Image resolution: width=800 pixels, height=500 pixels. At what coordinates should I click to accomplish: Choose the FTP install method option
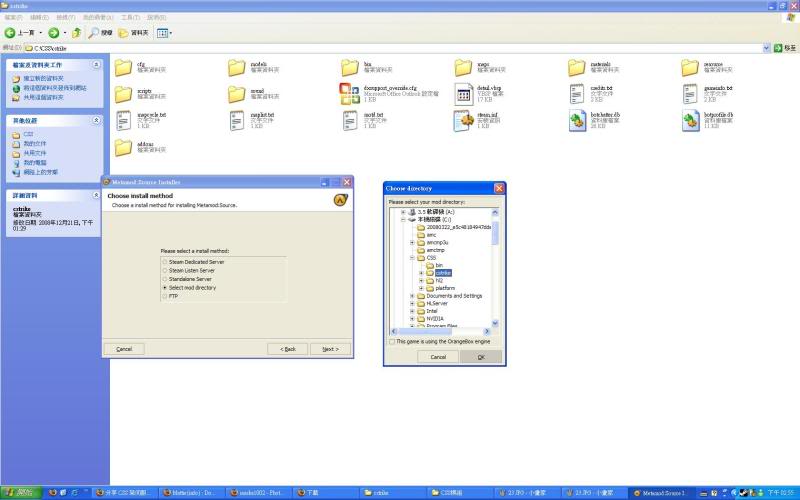165,296
